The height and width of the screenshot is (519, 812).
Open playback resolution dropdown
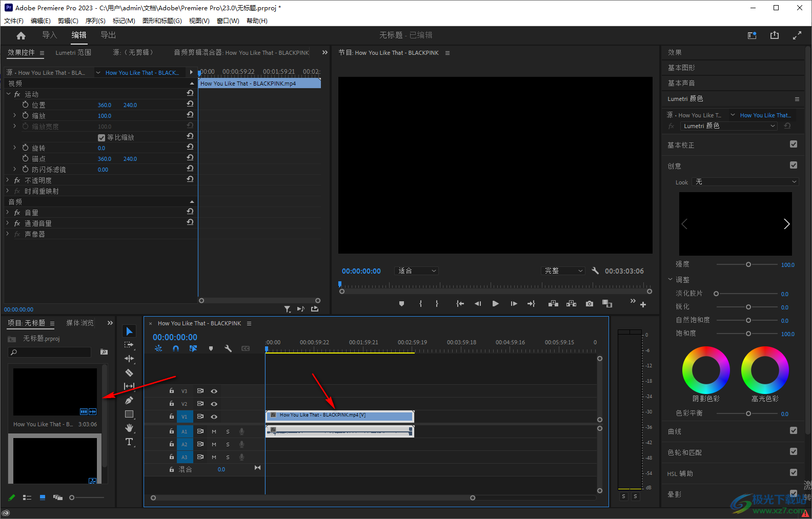(x=563, y=271)
